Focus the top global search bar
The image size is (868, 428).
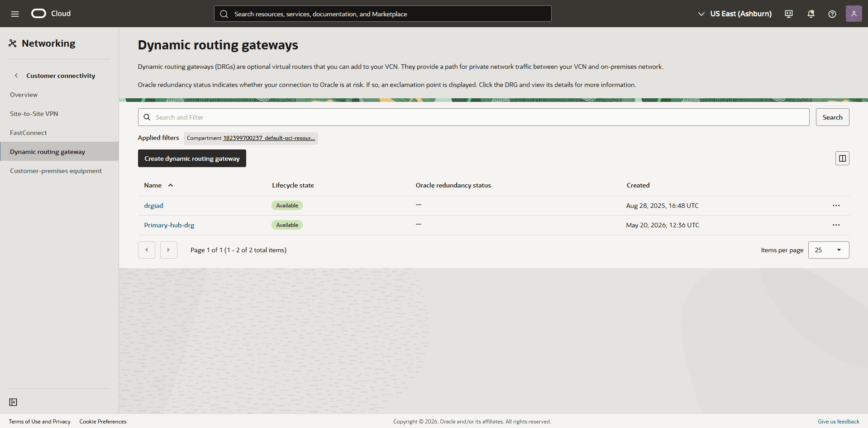click(382, 14)
